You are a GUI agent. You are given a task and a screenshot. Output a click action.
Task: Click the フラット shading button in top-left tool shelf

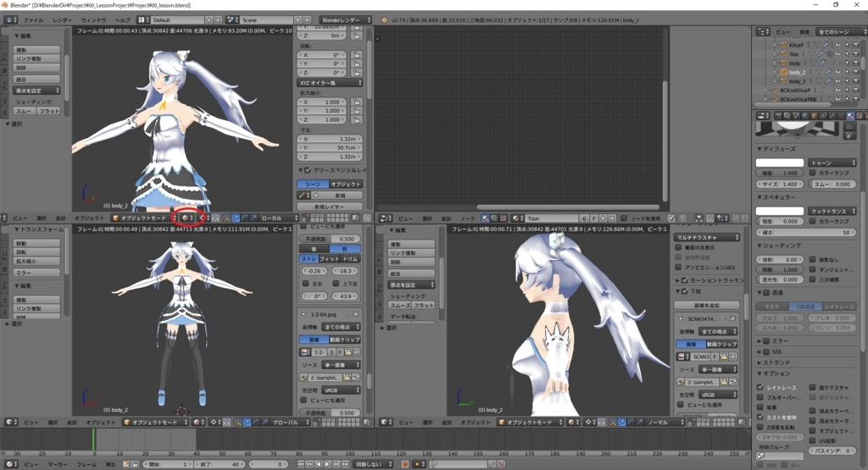[48, 111]
